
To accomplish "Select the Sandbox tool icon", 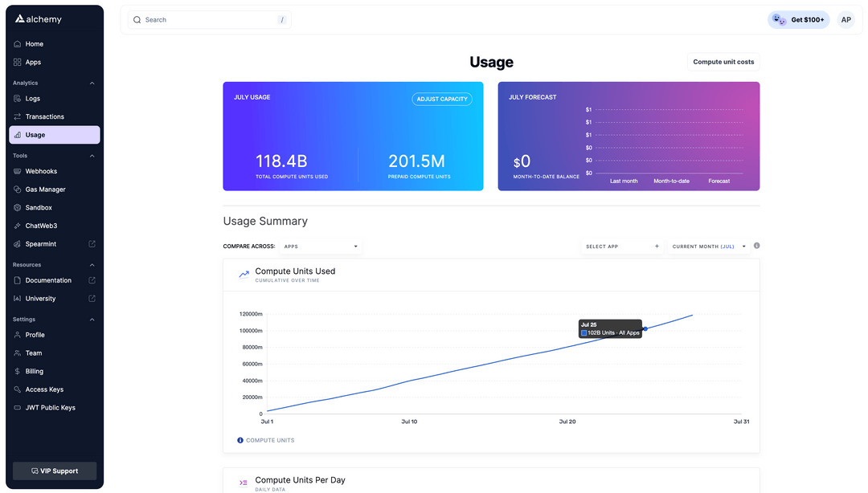I will (x=16, y=207).
